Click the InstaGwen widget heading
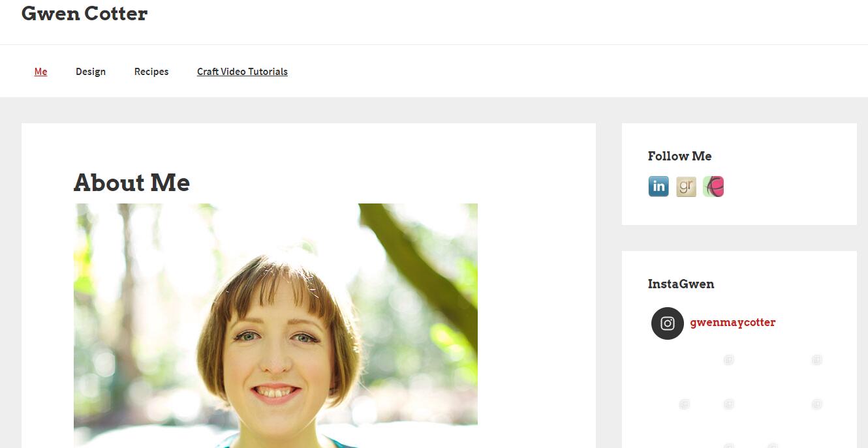868x448 pixels. click(x=681, y=284)
